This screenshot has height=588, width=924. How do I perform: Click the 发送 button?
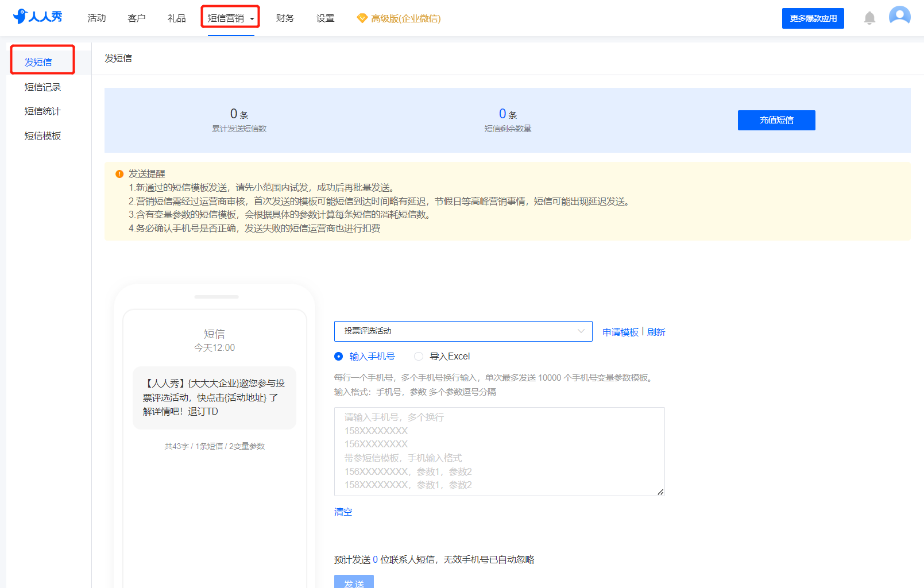(x=354, y=581)
